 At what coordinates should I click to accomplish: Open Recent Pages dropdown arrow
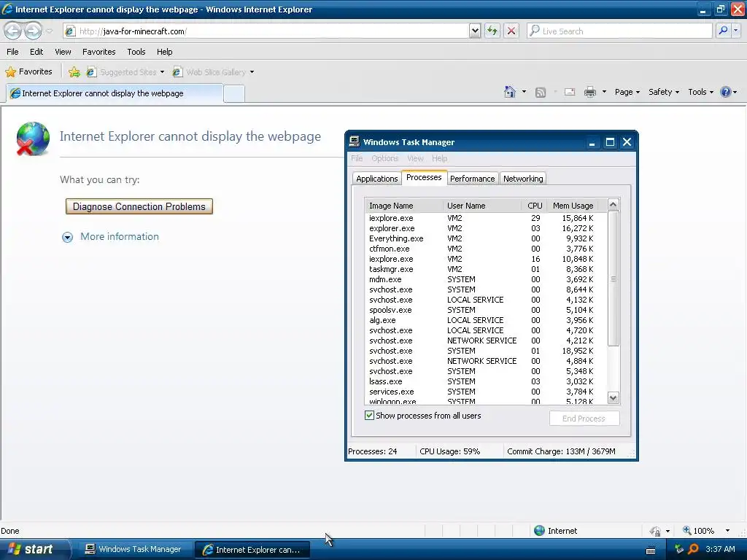50,31
